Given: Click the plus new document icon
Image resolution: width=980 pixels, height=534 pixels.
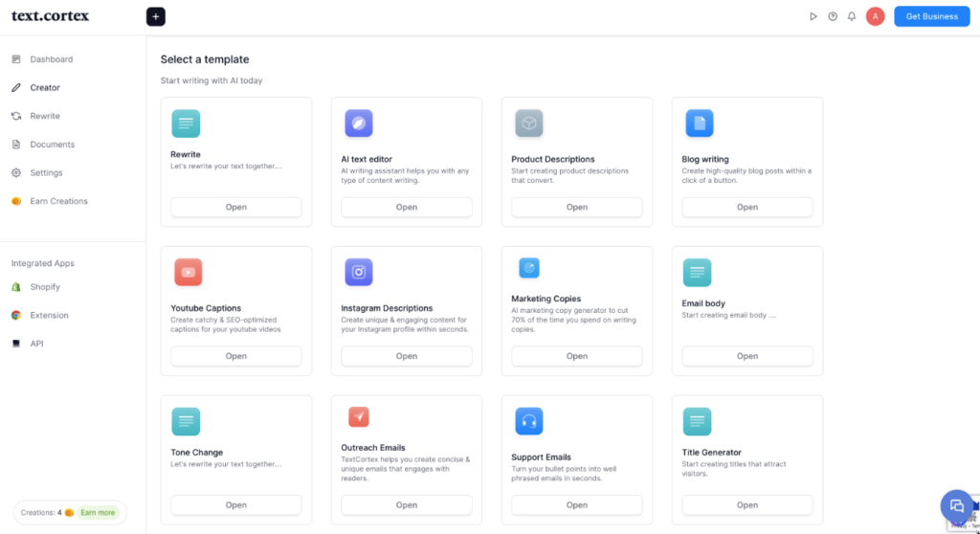Looking at the screenshot, I should pos(156,17).
